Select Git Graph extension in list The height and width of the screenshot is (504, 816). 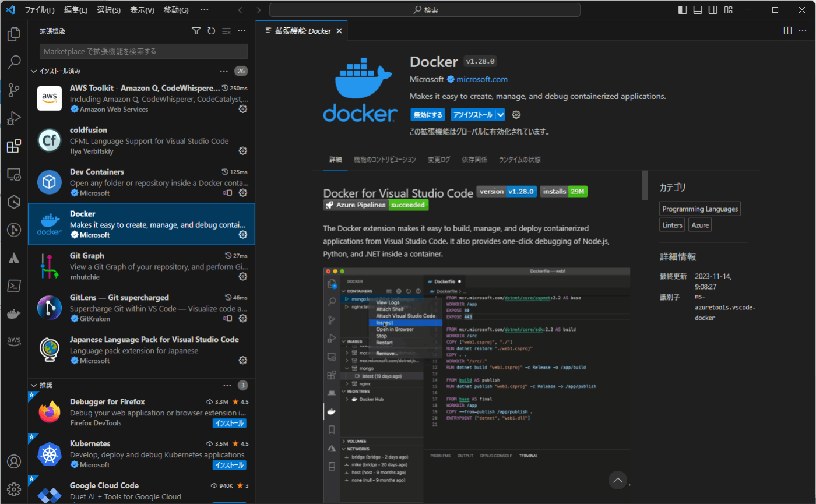click(142, 266)
